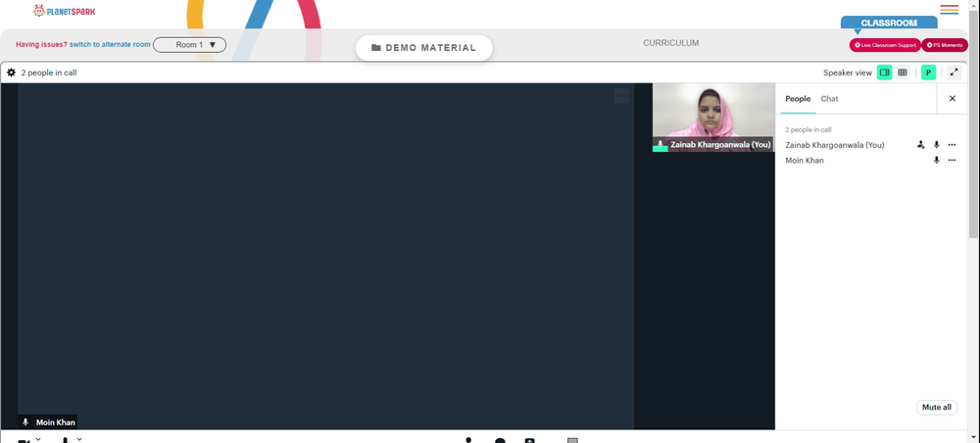Open the Room 1 dropdown

[x=189, y=45]
